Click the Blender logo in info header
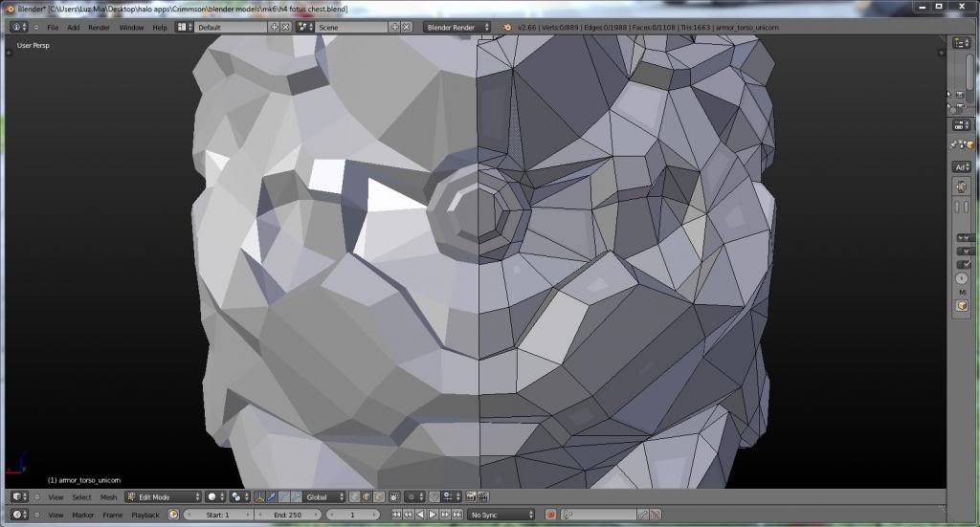 click(x=507, y=28)
